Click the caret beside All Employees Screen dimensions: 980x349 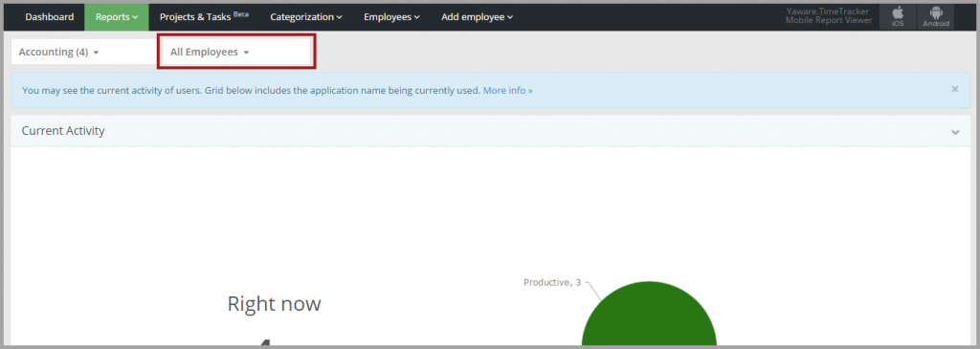[x=246, y=53]
